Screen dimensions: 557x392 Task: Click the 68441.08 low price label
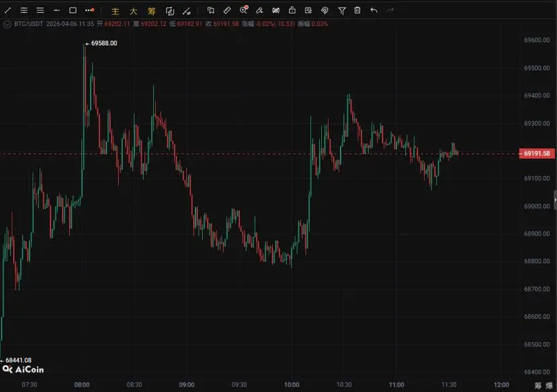(x=18, y=360)
